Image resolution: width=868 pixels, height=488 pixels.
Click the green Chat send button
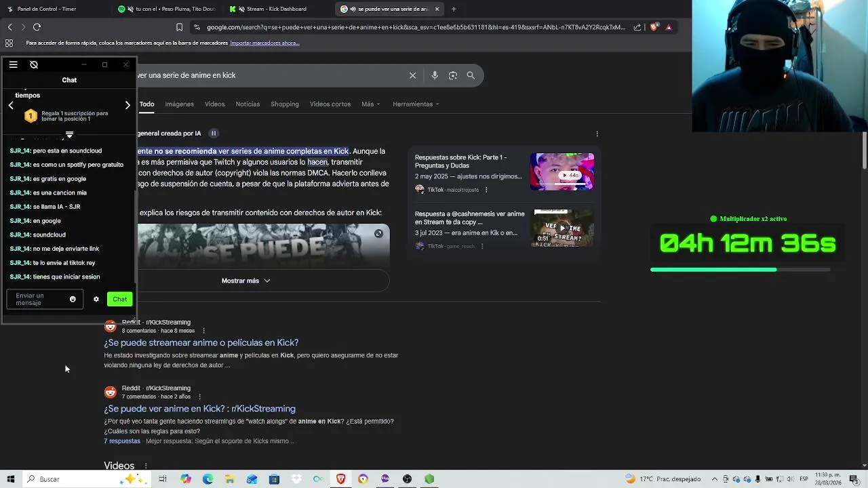(x=119, y=300)
